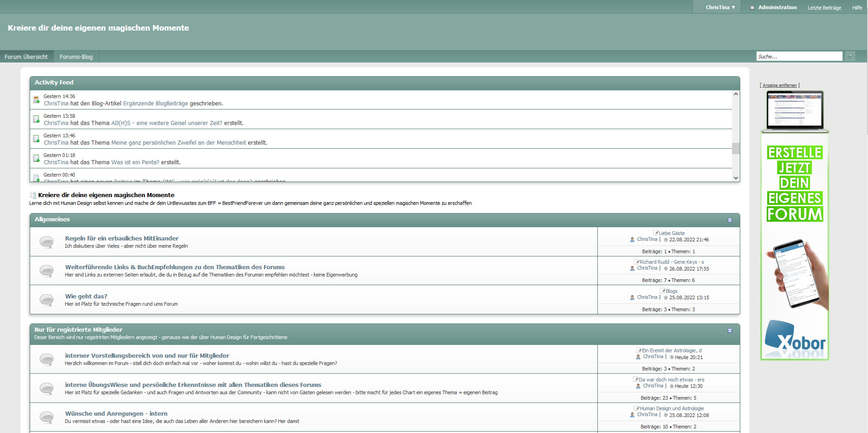Click the Anzeige entfernen link
This screenshot has height=433, width=868.
[779, 85]
